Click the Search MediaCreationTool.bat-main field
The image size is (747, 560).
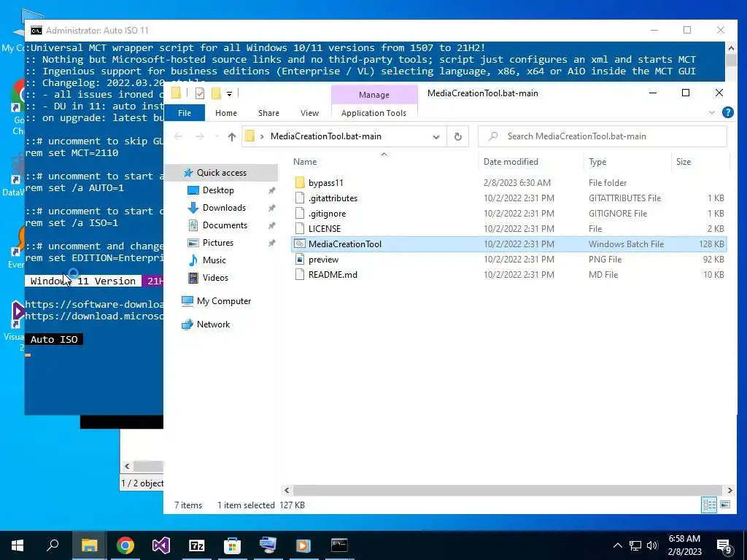point(603,136)
